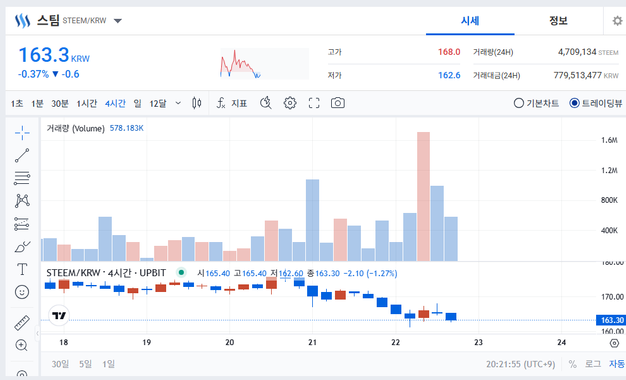
Task: Switch to the 시세 tab
Action: coord(470,20)
